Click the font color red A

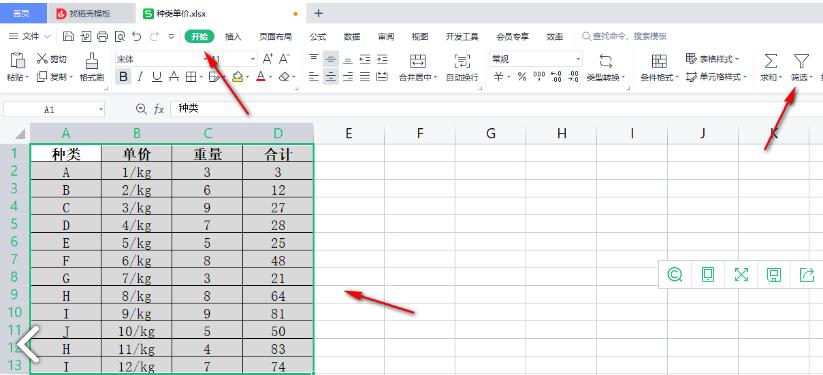(261, 77)
